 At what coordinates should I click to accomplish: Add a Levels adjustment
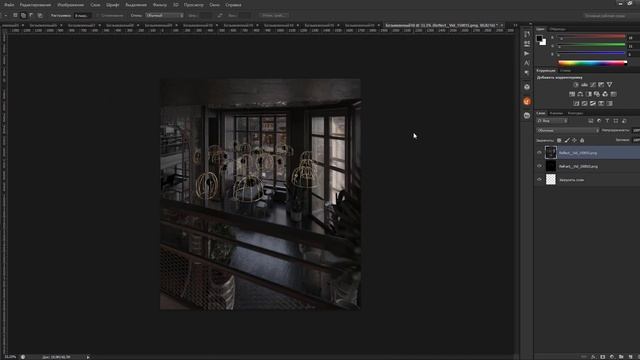(x=584, y=84)
